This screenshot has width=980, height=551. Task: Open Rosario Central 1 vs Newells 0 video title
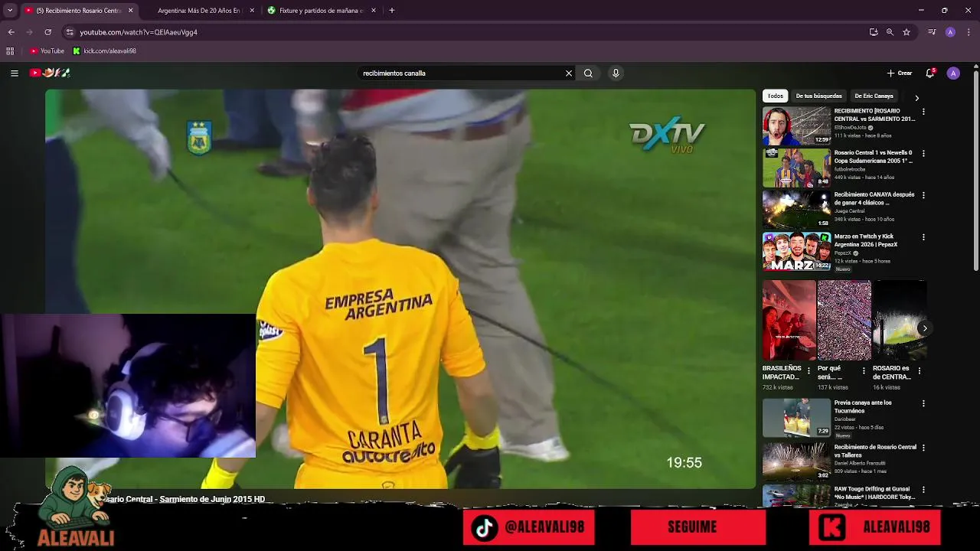point(873,157)
